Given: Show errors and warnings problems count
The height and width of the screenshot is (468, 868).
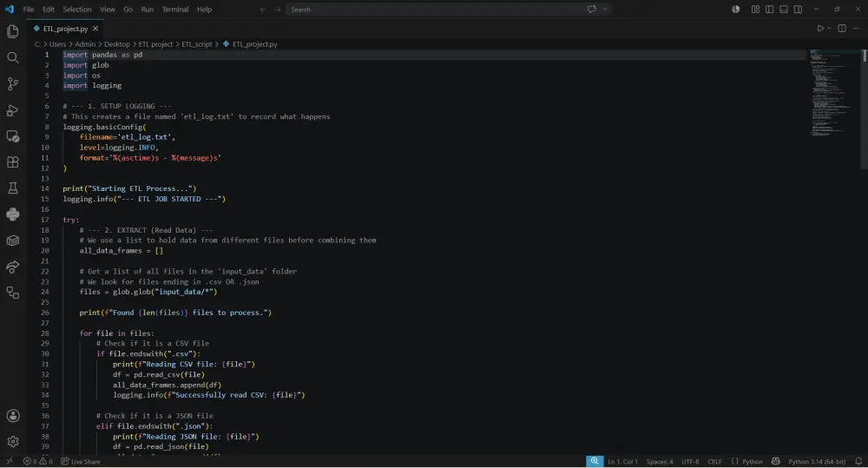Looking at the screenshot, I should 37,461.
